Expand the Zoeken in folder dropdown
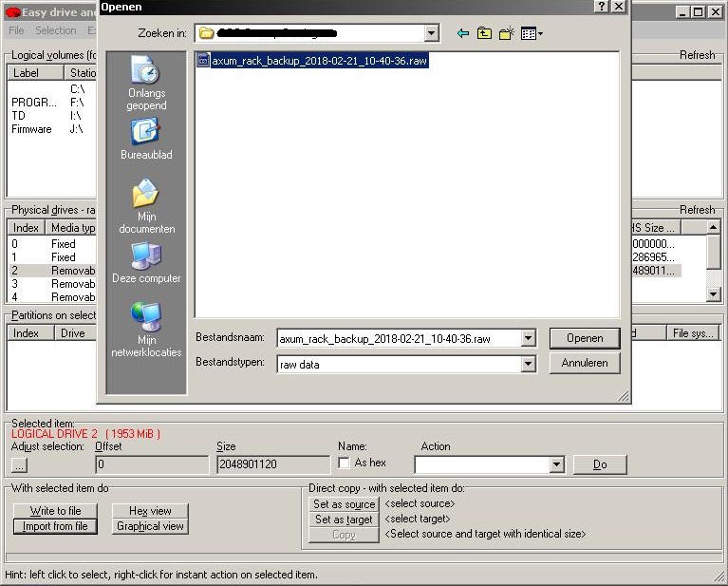 point(432,33)
